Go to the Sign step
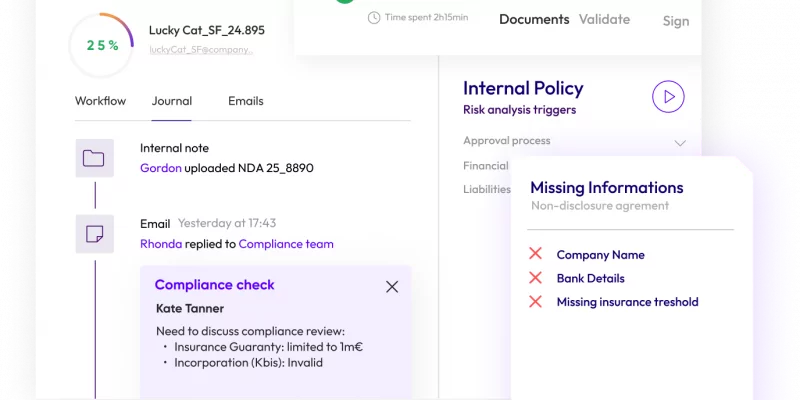 (x=676, y=21)
